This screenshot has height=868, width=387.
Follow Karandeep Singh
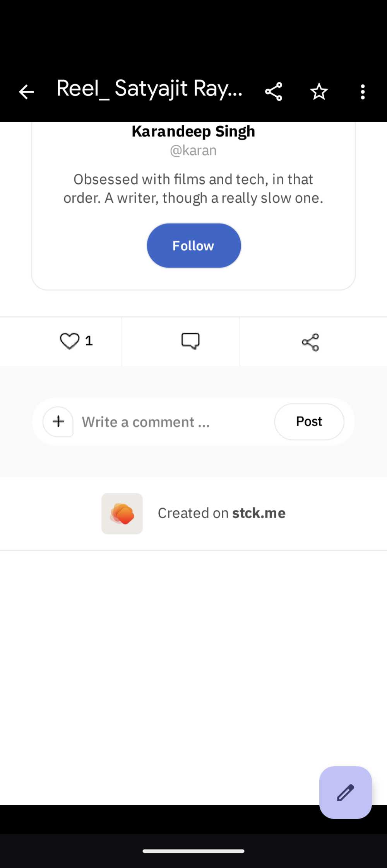click(193, 245)
